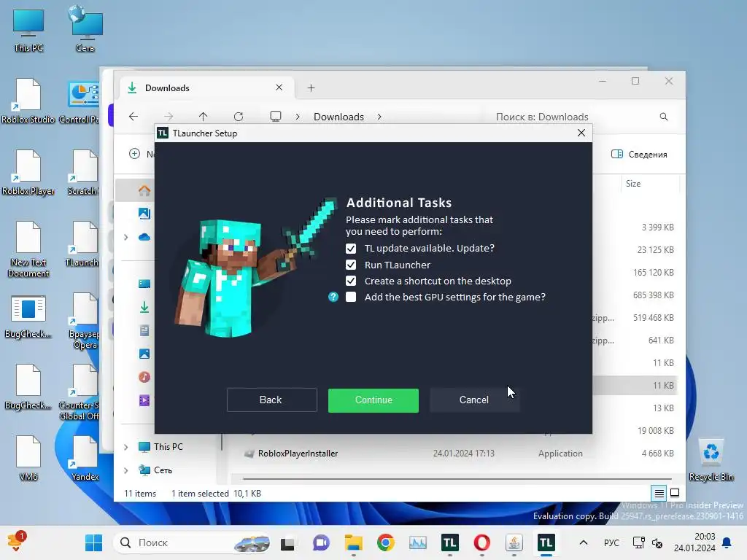Image resolution: width=747 pixels, height=560 pixels.
Task: Uncheck 'Create a shortcut on the desktop'
Action: (351, 281)
